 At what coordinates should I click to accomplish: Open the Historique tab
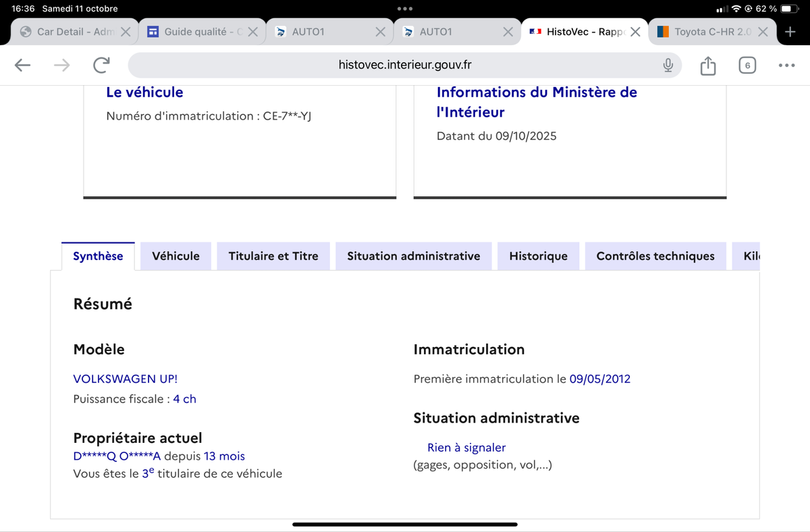[539, 256]
